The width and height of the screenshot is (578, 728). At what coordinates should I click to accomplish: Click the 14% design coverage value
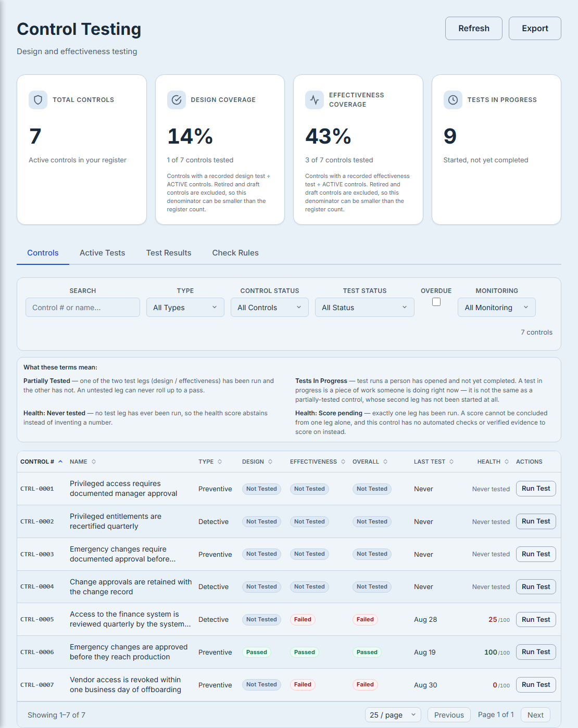pos(190,136)
